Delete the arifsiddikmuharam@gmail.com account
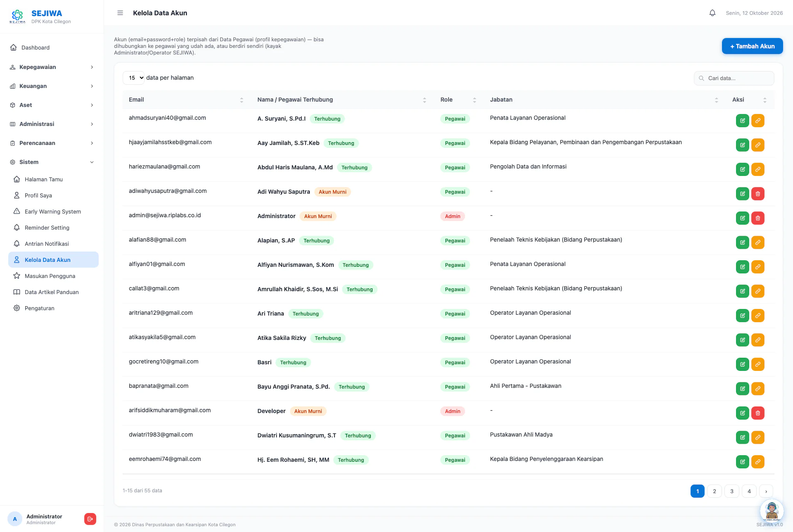This screenshot has height=532, width=793. click(x=758, y=413)
